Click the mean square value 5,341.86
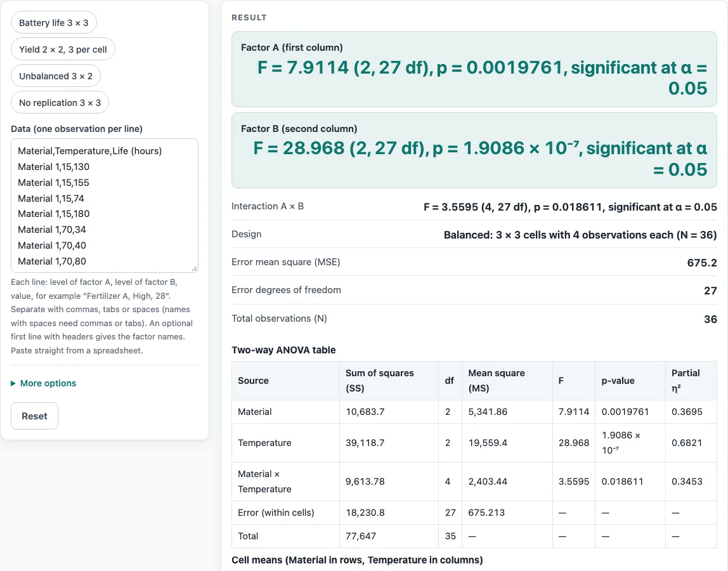 [x=488, y=412]
